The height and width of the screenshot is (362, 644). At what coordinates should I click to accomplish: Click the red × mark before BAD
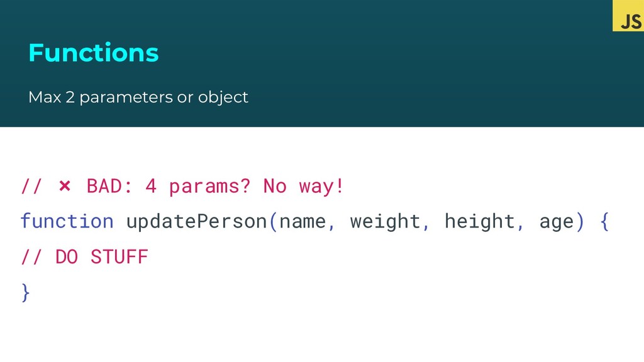coord(65,187)
